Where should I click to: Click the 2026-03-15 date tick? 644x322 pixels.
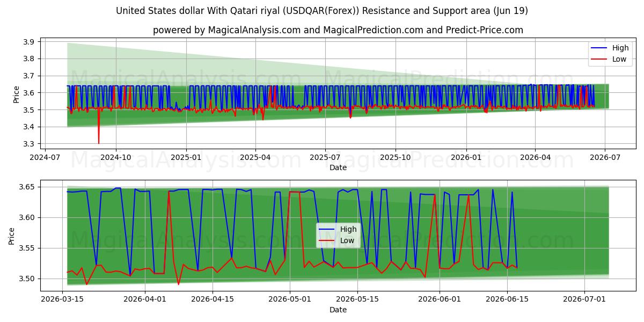(63, 299)
